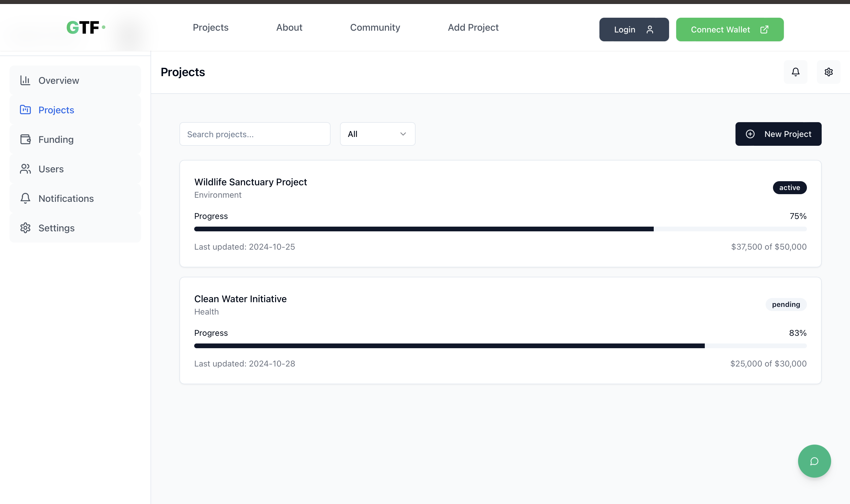
Task: Click the bell notification icon in header
Action: (795, 72)
